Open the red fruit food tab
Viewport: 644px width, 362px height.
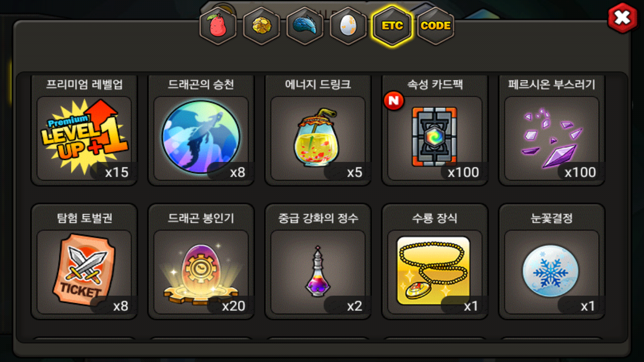(218, 26)
